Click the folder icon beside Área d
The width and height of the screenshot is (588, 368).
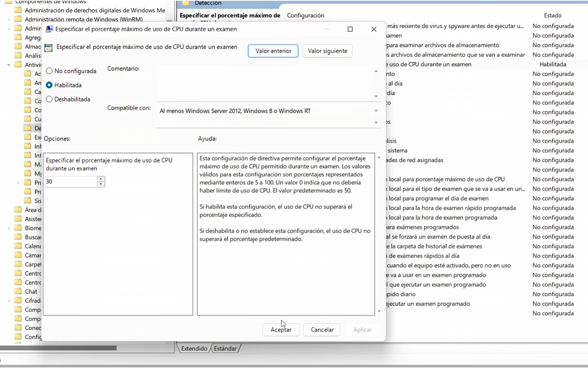(18, 209)
